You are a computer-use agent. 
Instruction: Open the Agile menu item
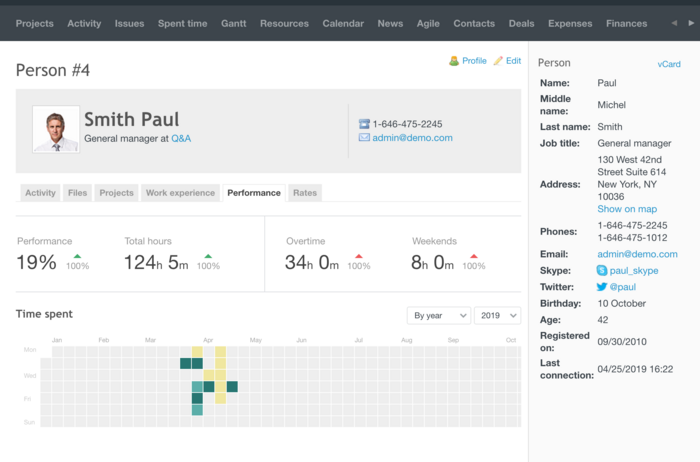click(x=428, y=23)
